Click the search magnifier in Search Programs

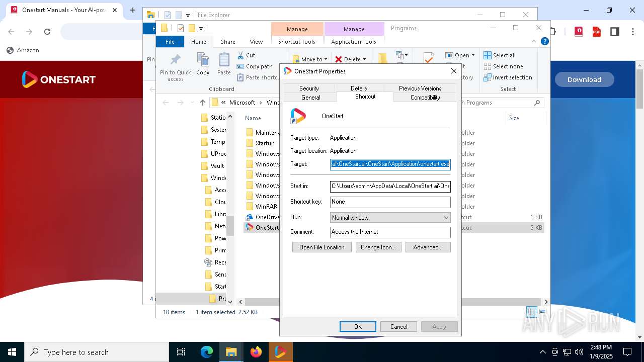click(x=537, y=103)
